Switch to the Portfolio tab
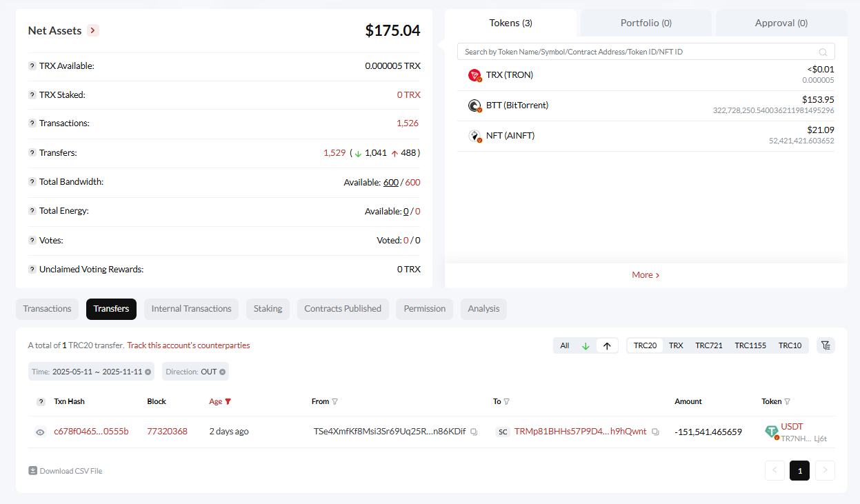Screen dimensions: 860x504 point(646,23)
